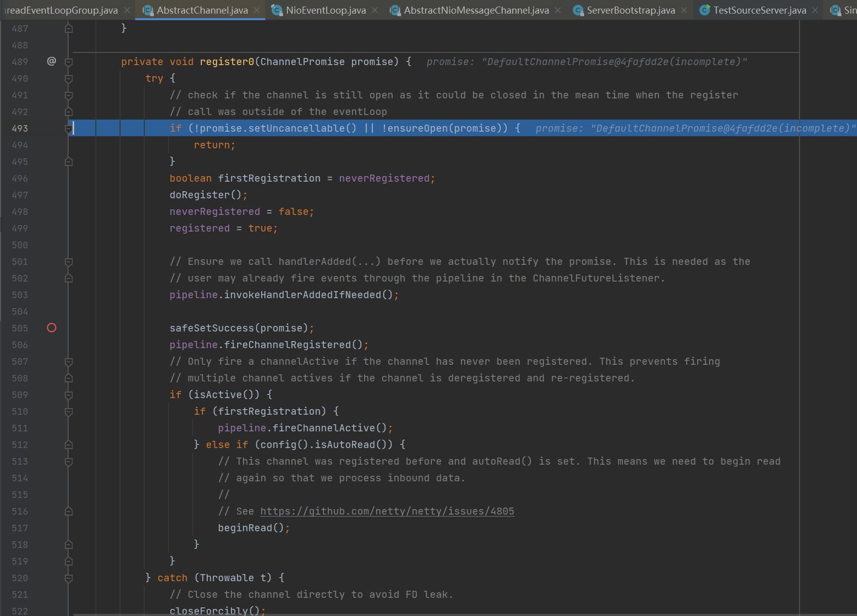The height and width of the screenshot is (616, 857).
Task: Collapse the register0 method fold on line 489
Action: coord(69,62)
